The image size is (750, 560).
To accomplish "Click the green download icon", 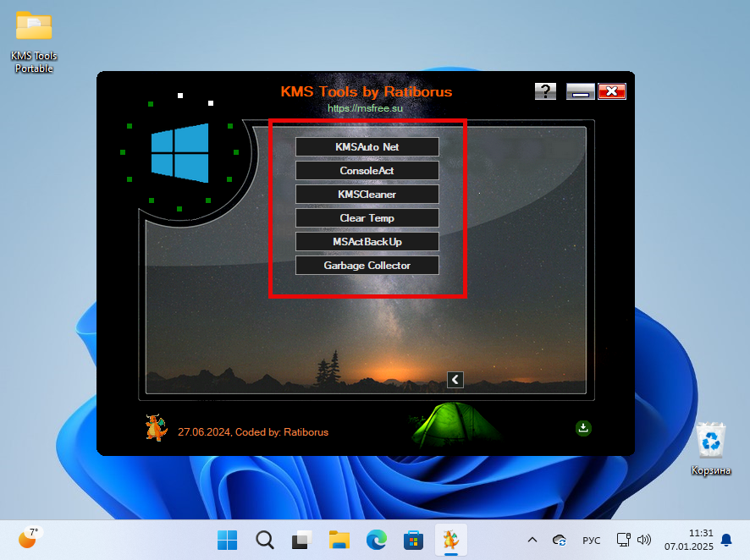I will 582,428.
